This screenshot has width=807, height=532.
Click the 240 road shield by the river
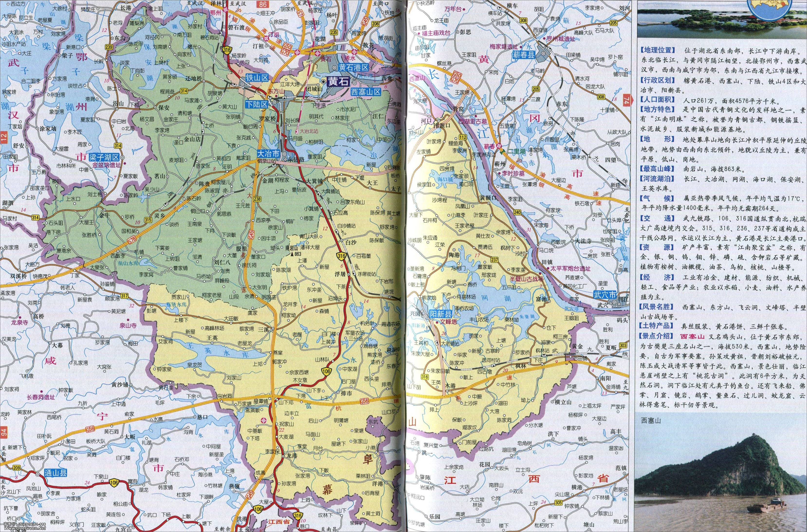click(x=517, y=212)
